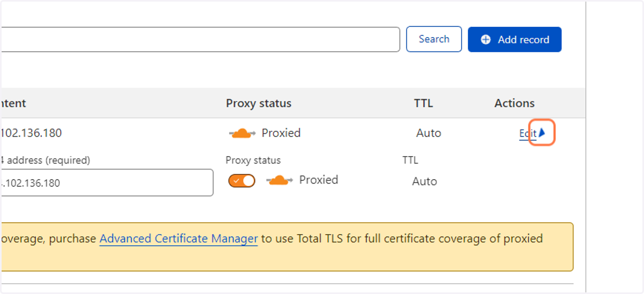Click the Auto value under TTL label
Image resolution: width=644 pixels, height=294 pixels.
point(425,181)
